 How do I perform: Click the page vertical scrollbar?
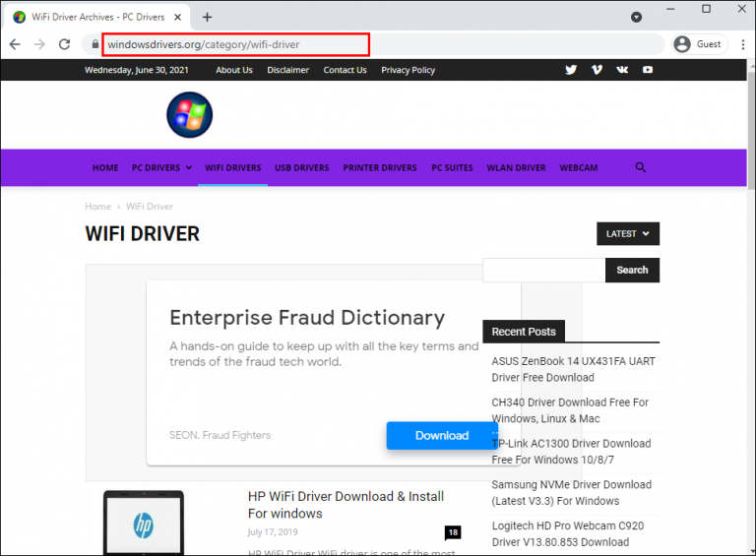(751, 308)
